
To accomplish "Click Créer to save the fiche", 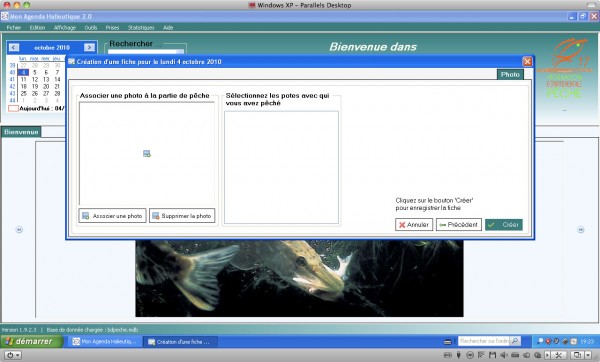I will click(504, 225).
